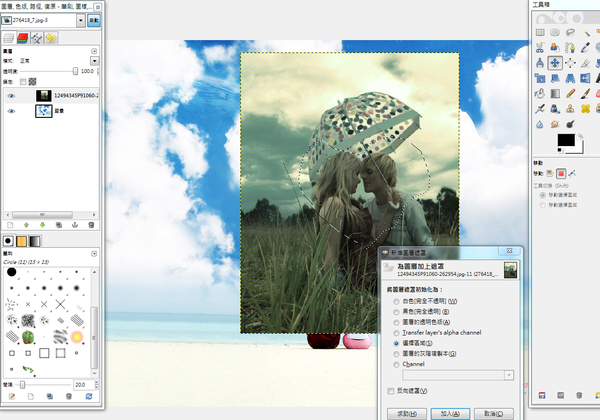Image resolution: width=600 pixels, height=420 pixels.
Task: Open the image selector dropdown showing 276418_7.jpg-3
Action: coord(81,20)
